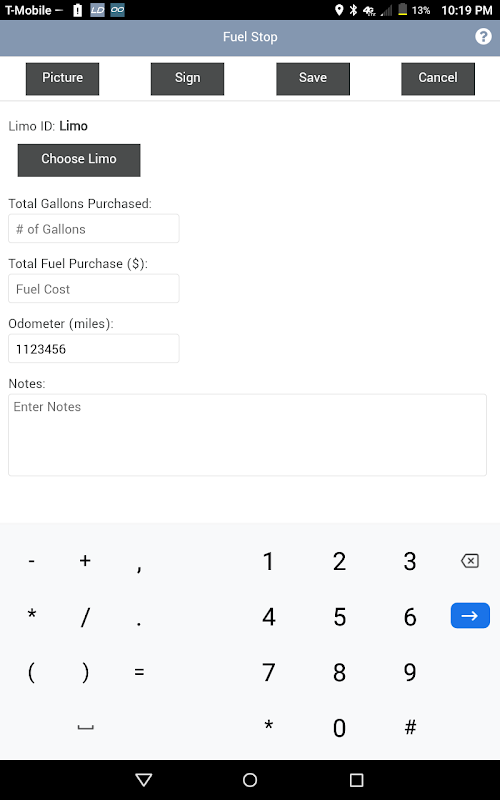
Task: Tap the asterisk key beside the slash
Action: pos(32,614)
